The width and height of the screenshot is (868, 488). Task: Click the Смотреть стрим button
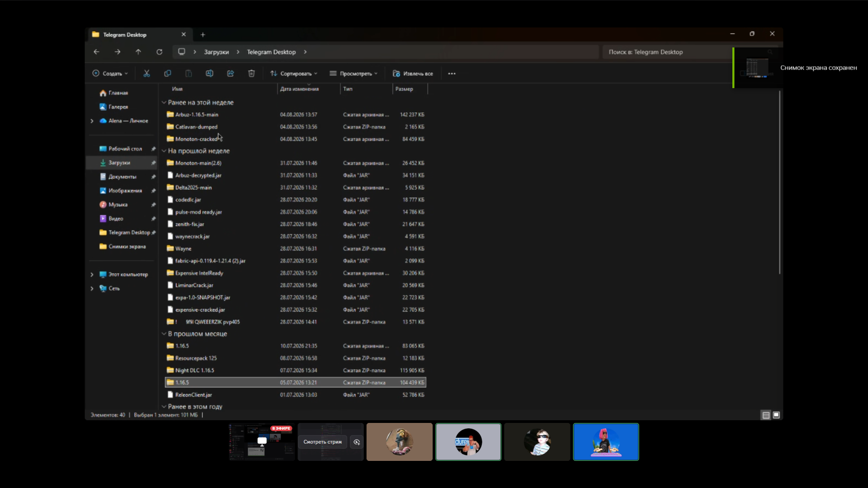(322, 442)
